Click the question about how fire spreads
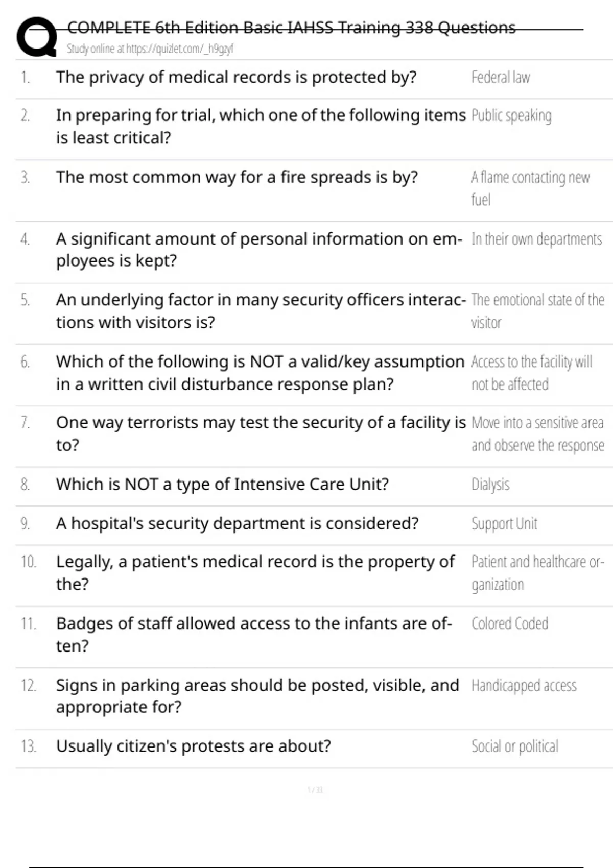Screen dimensions: 613x868 click(237, 178)
